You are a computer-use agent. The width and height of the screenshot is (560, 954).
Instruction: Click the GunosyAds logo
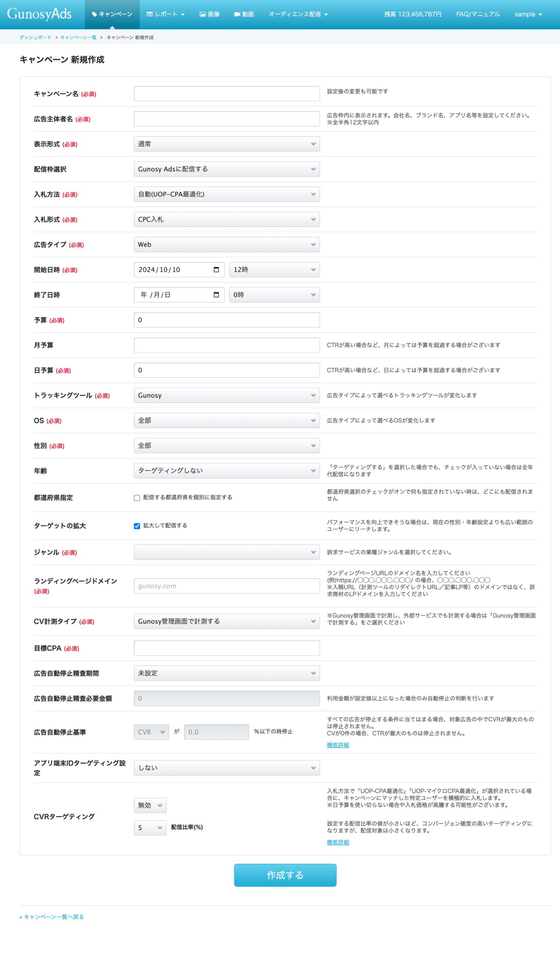tap(39, 14)
